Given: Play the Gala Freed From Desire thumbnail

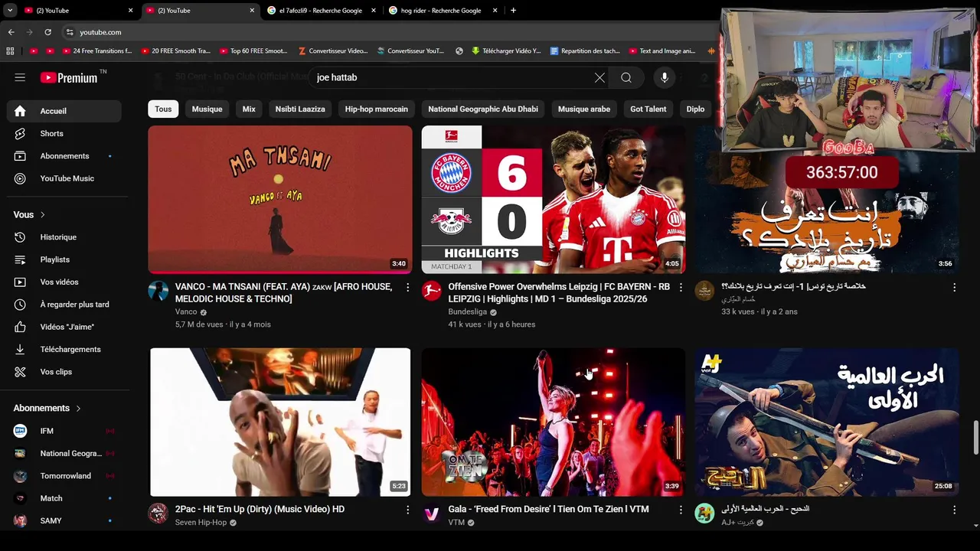Looking at the screenshot, I should point(554,422).
